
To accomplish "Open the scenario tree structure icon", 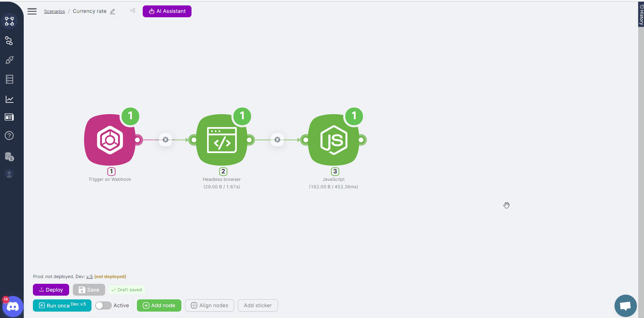I will 133,11.
